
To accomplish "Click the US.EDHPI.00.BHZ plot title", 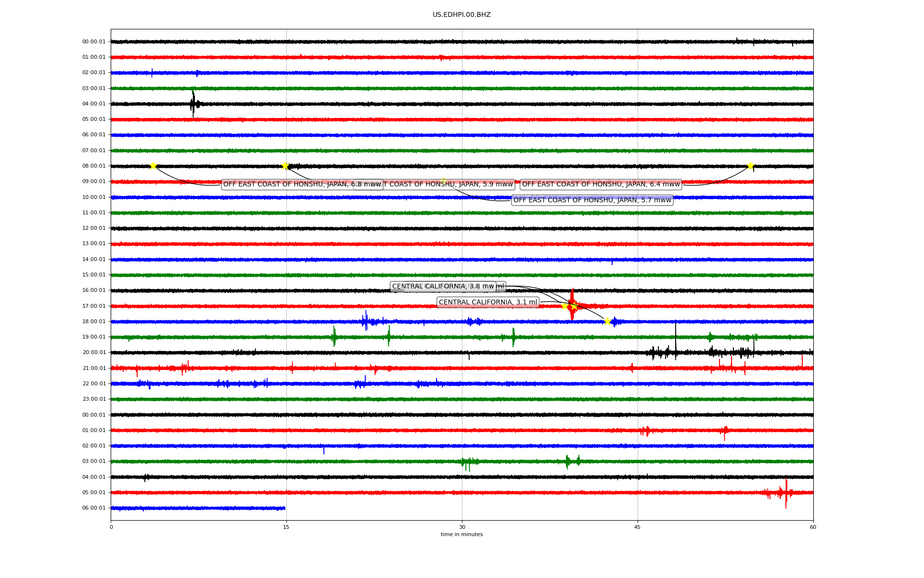I will coord(462,15).
